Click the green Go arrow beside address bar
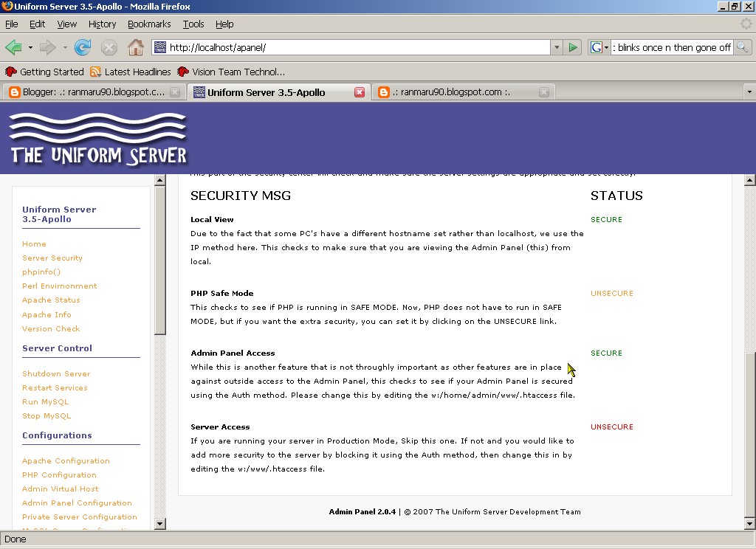This screenshot has height=549, width=756. click(x=573, y=47)
